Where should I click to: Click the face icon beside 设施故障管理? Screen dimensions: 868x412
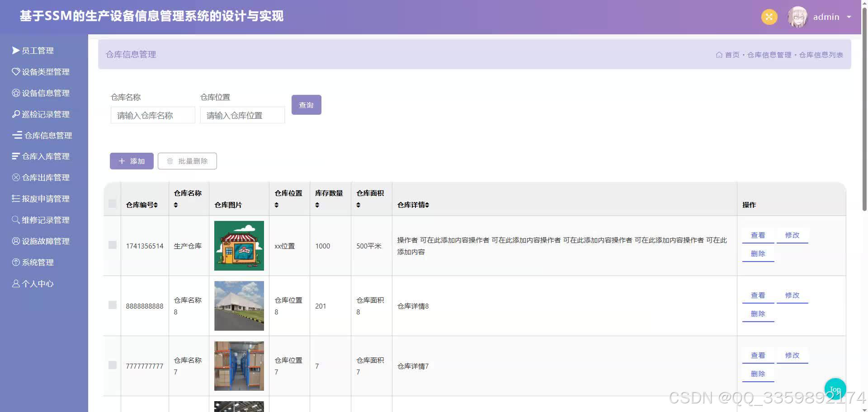pos(16,241)
